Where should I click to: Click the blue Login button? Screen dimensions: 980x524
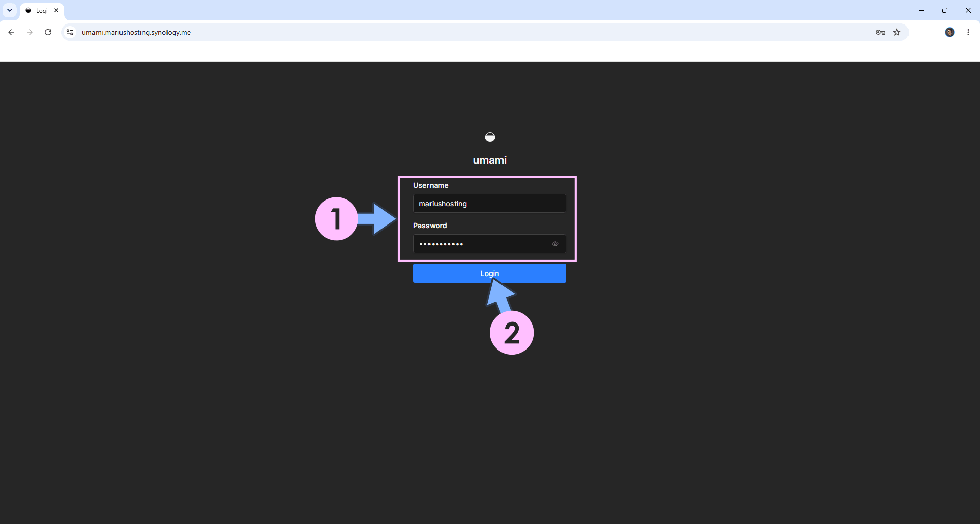[489, 273]
